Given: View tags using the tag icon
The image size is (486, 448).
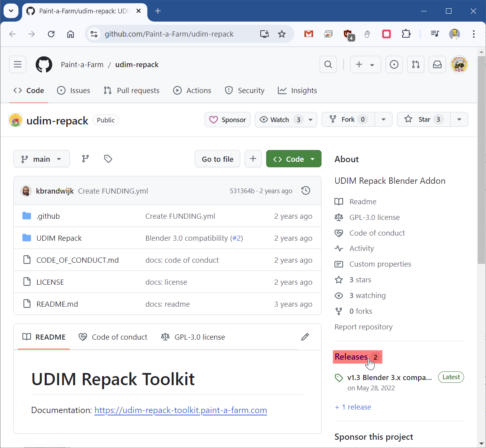Looking at the screenshot, I should click(x=108, y=159).
